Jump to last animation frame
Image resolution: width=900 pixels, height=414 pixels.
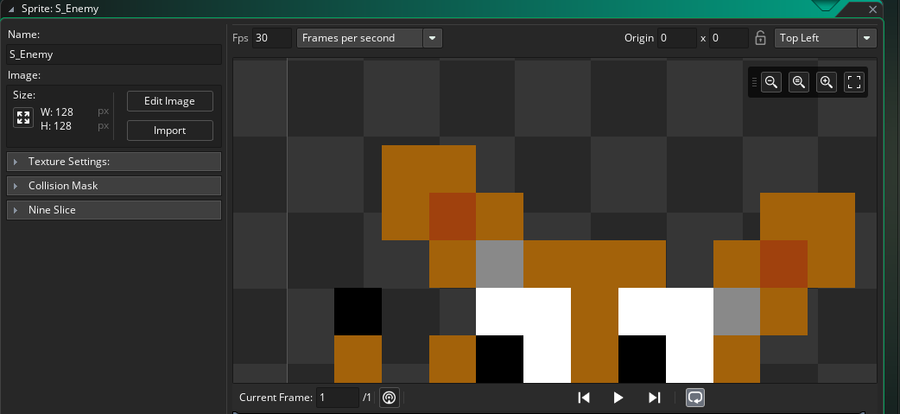pyautogui.click(x=654, y=397)
